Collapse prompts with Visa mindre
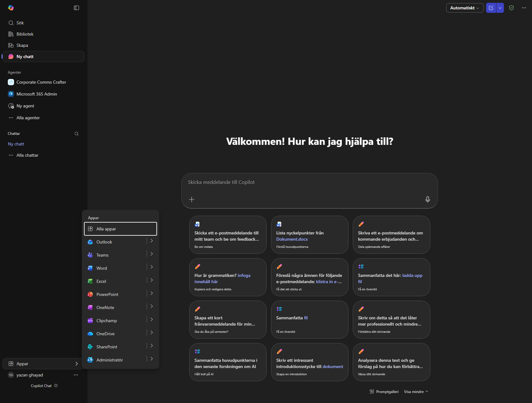The height and width of the screenshot is (403, 532). pos(416,392)
